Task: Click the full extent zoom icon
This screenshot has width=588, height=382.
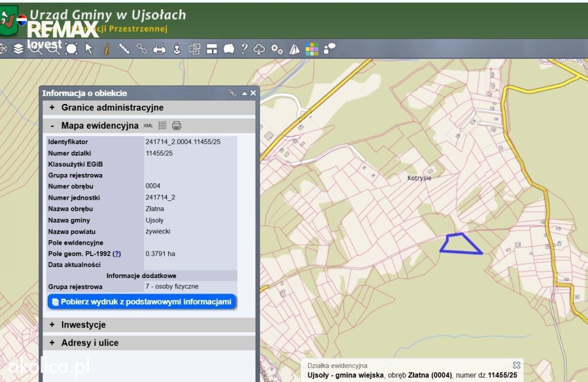Action: click(x=71, y=49)
